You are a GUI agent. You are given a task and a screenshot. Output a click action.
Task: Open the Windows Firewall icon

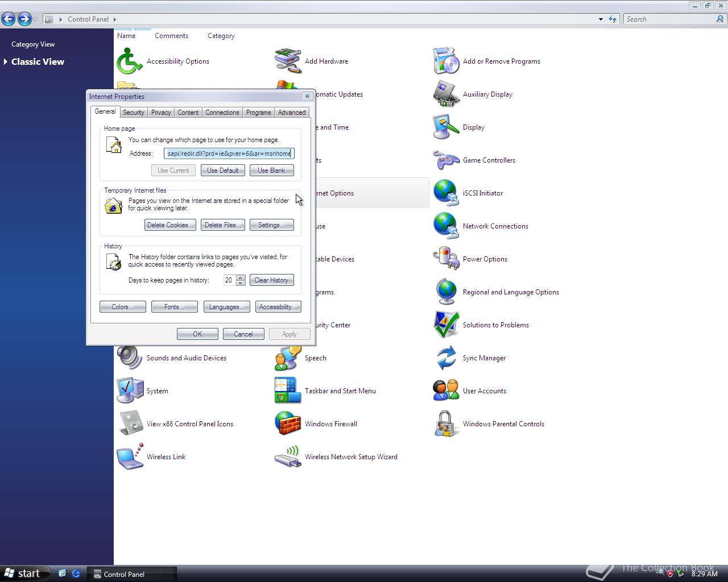[288, 424]
